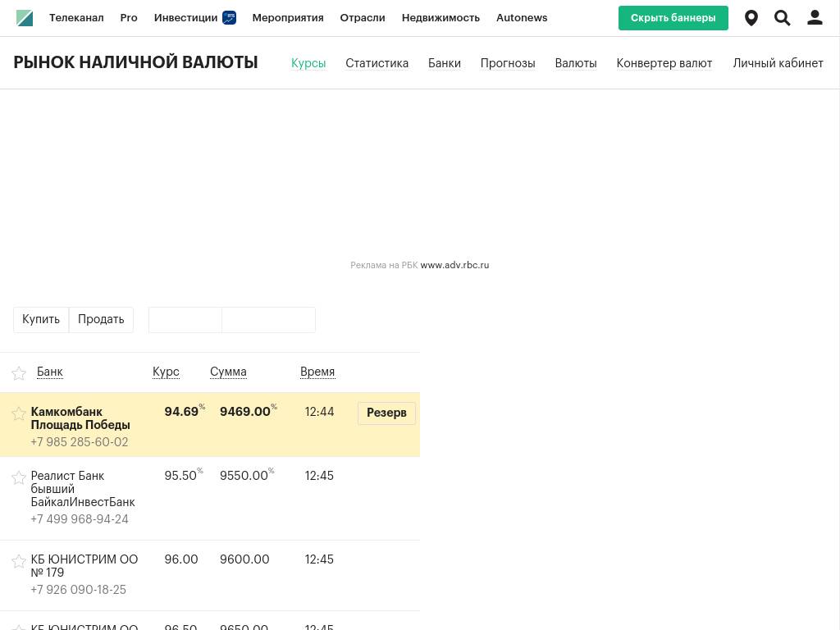Star the Реалист Банк row
Viewport: 840px width, 630px height.
coord(19,477)
